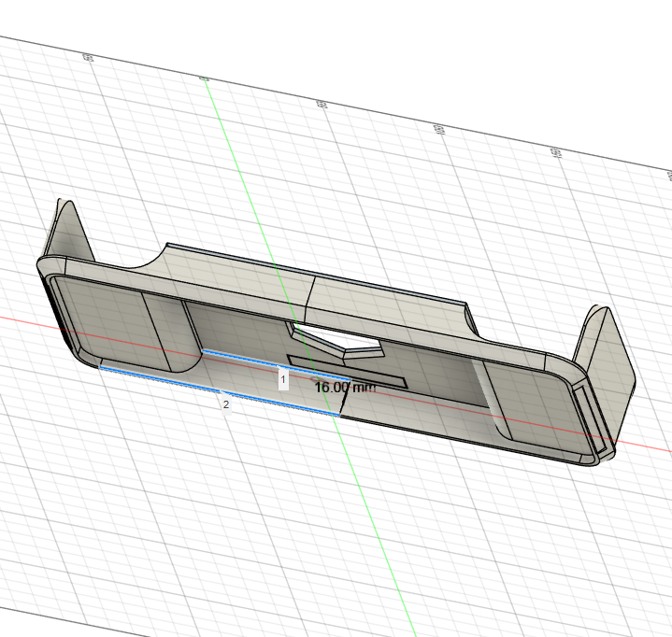Select the 16.00 mm dimension label
672x637 pixels.
pos(345,386)
